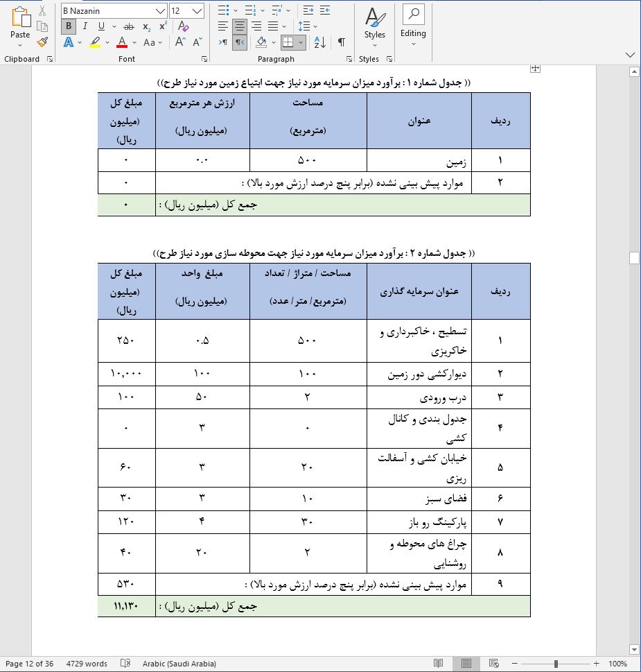Viewport: 641px width, 672px height.
Task: Toggle bold formatting in the Font group
Action: point(69,26)
